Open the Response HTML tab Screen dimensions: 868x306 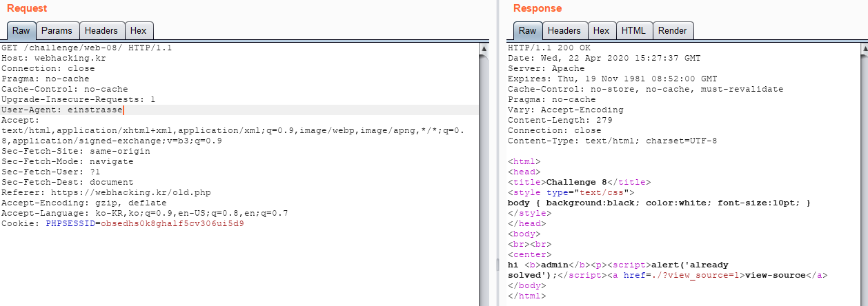633,30
